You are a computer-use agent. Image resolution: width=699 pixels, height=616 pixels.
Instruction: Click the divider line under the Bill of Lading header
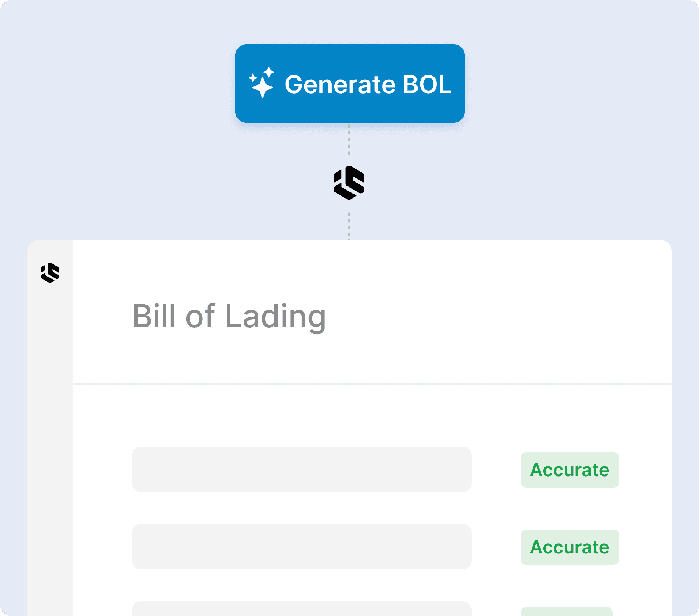tap(372, 384)
